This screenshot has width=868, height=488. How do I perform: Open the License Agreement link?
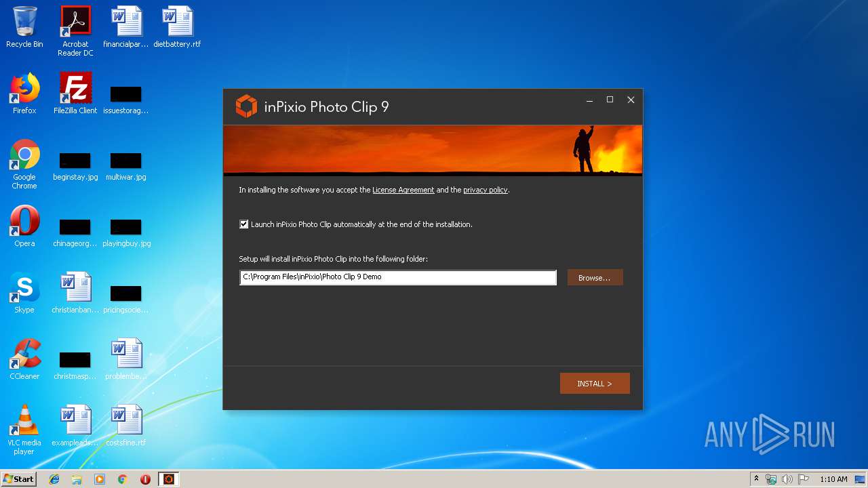click(x=403, y=190)
